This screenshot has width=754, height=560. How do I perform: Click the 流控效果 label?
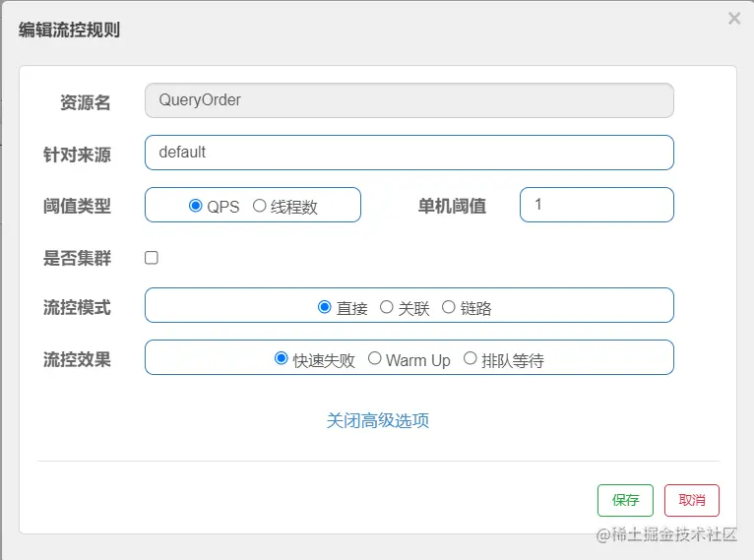[x=77, y=359]
